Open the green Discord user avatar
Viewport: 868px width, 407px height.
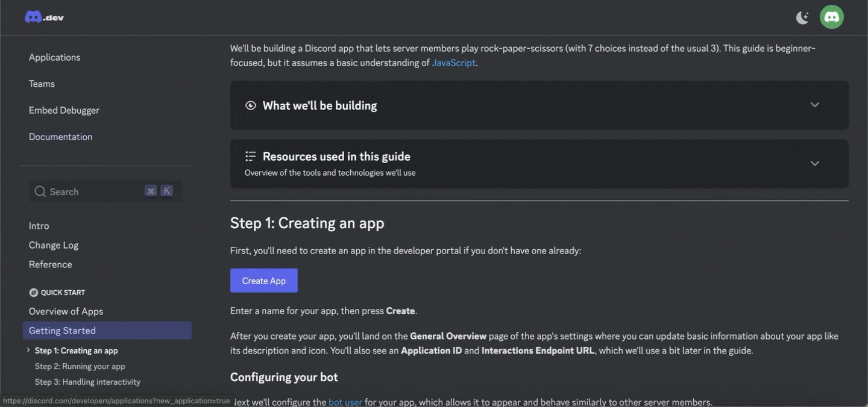832,17
